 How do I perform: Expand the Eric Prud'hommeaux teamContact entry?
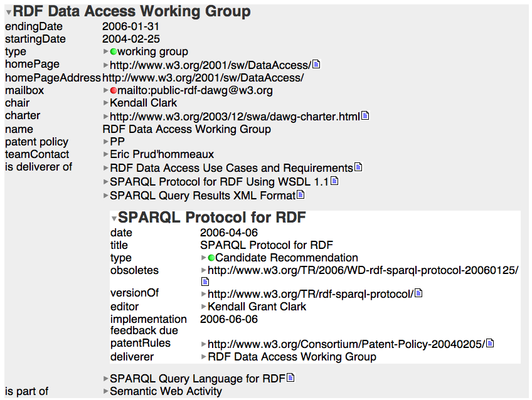pyautogui.click(x=105, y=155)
